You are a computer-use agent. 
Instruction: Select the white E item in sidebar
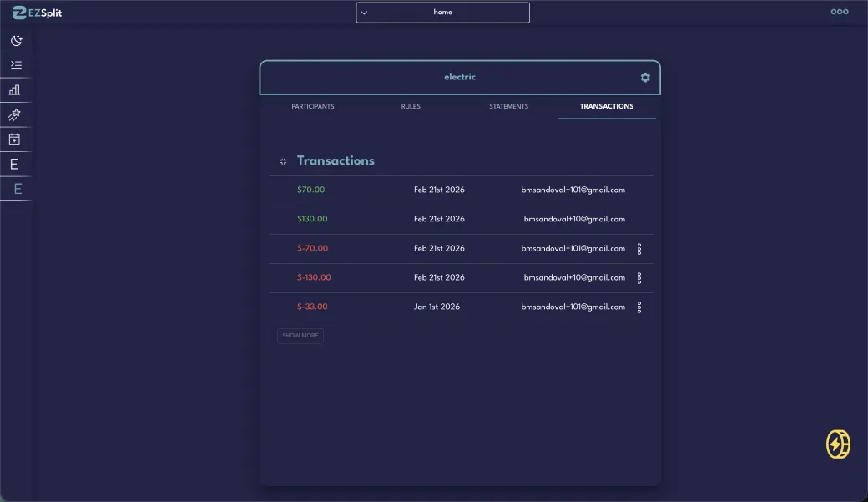pyautogui.click(x=14, y=164)
